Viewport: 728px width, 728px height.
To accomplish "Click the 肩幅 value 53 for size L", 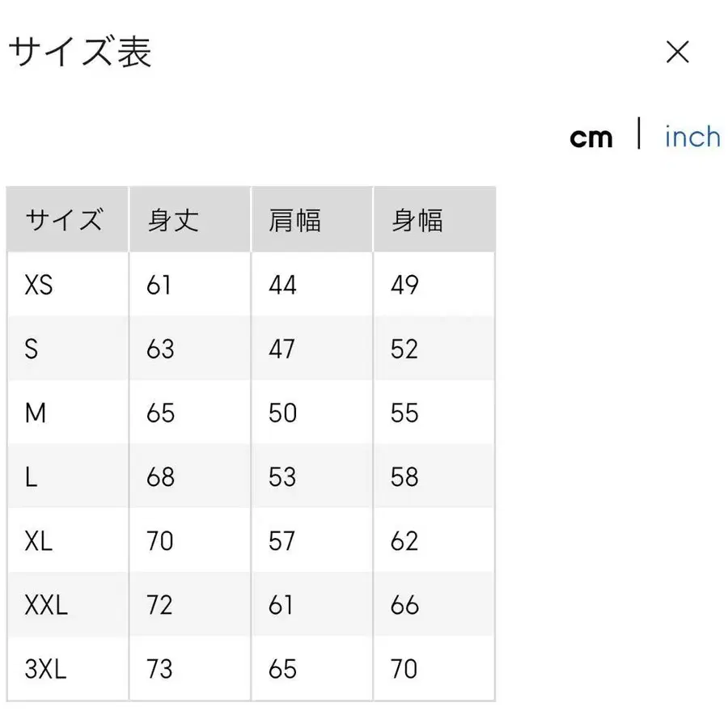I will coord(281,476).
